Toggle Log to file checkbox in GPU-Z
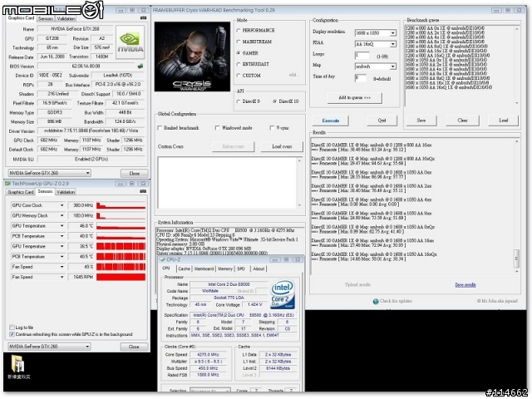532x399 pixels. pyautogui.click(x=12, y=328)
